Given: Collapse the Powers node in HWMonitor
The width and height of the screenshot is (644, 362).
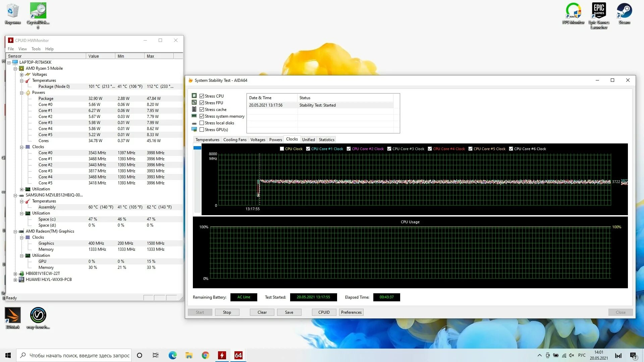Looking at the screenshot, I should pyautogui.click(x=22, y=93).
